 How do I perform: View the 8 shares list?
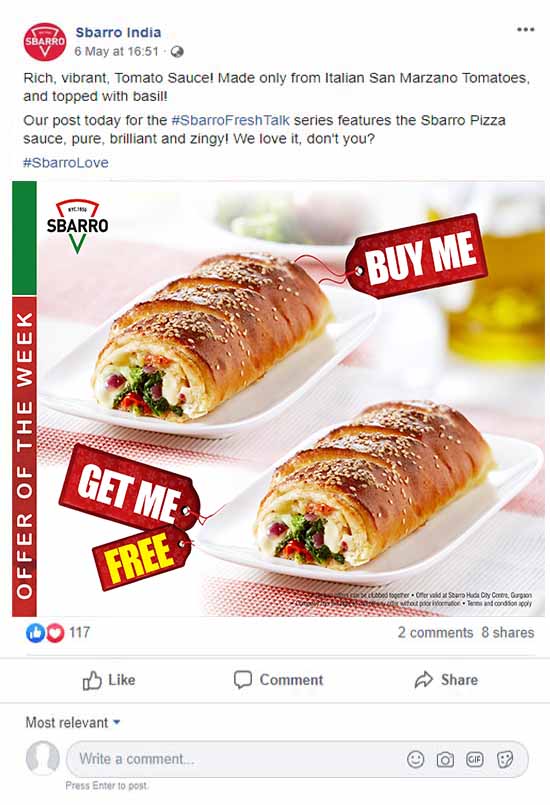[508, 632]
